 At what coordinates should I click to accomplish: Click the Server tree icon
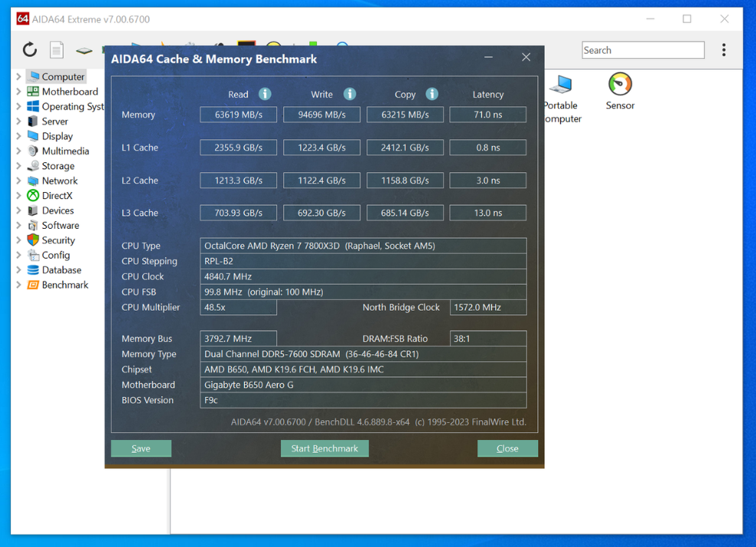33,121
